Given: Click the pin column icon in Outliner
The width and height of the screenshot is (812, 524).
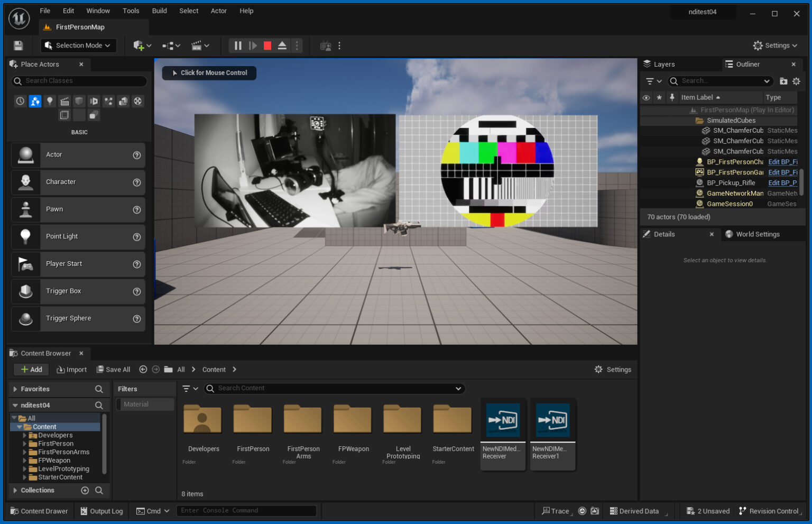Looking at the screenshot, I should 671,97.
